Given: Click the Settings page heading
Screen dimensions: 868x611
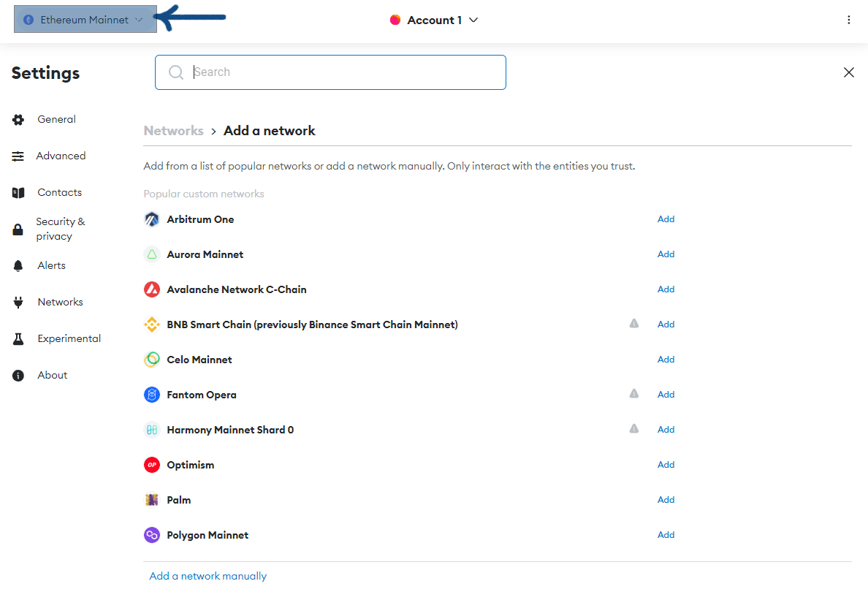Looking at the screenshot, I should pos(45,73).
